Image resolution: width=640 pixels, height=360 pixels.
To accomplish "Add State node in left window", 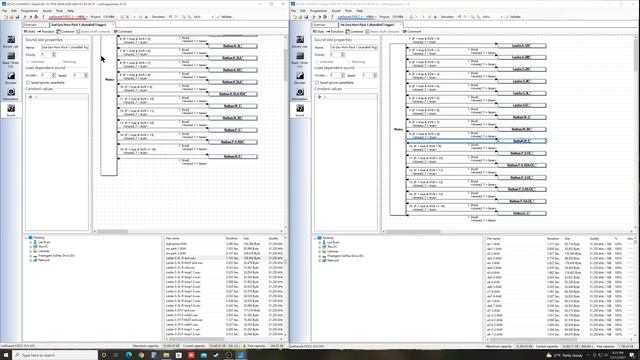I will (x=30, y=31).
